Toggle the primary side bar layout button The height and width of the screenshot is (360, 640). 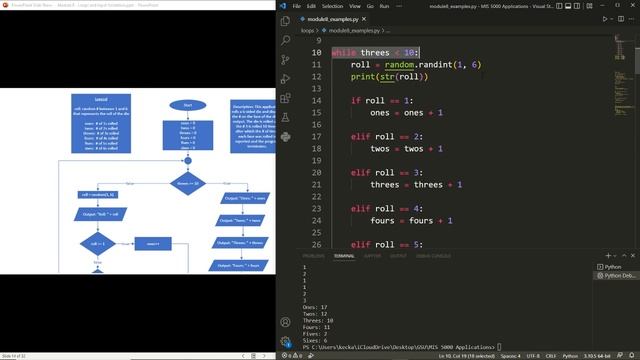(559, 6)
